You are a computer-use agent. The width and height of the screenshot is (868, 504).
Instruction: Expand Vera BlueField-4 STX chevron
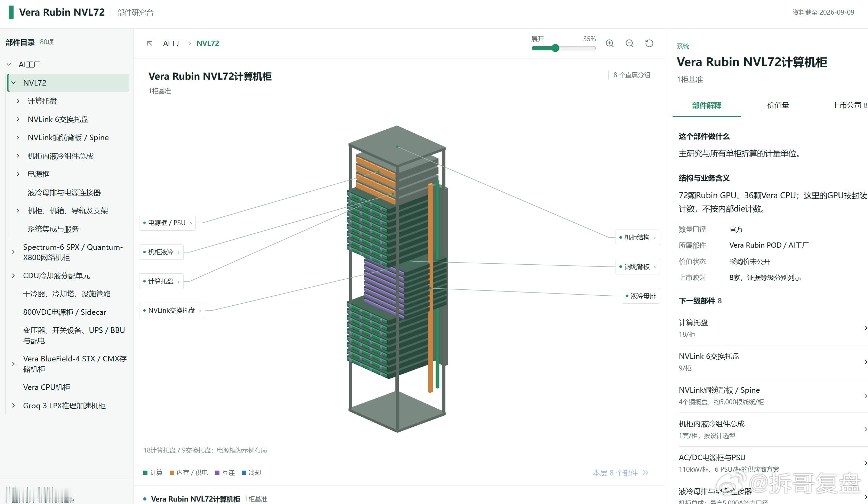pyautogui.click(x=14, y=364)
